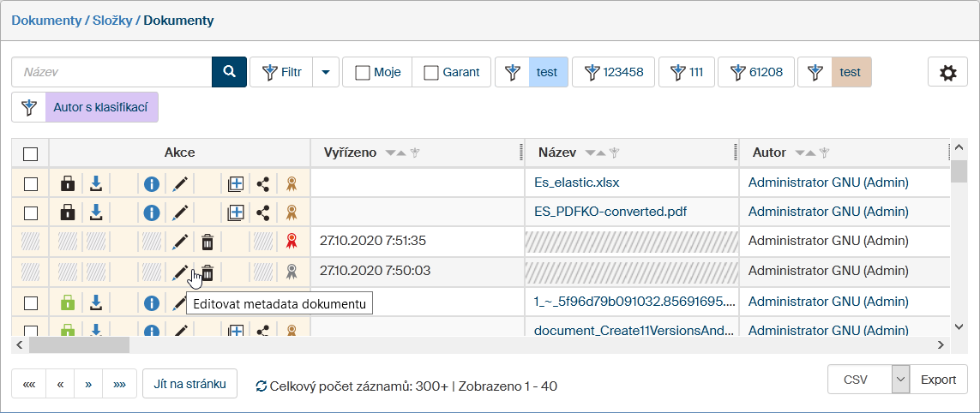Click the add-version plus icon for Es_elastic.xlsx
Image resolution: width=980 pixels, height=413 pixels.
click(x=236, y=183)
